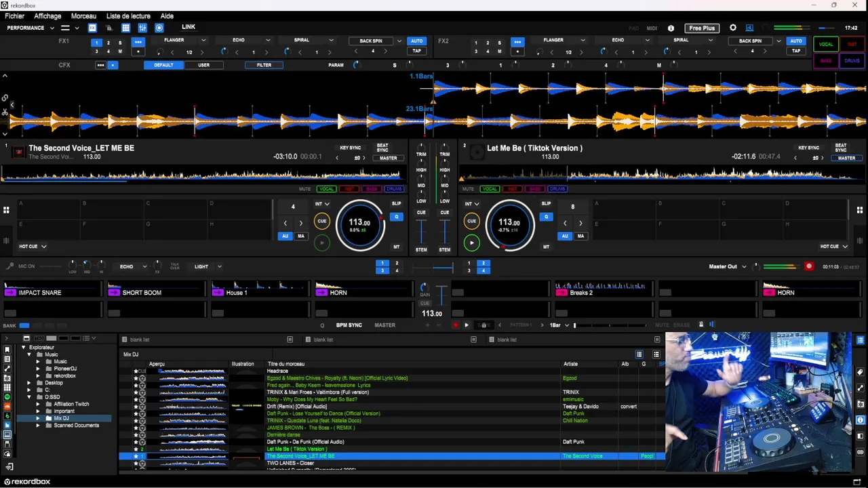This screenshot has height=488, width=868.
Task: Play deck 1
Action: (322, 243)
